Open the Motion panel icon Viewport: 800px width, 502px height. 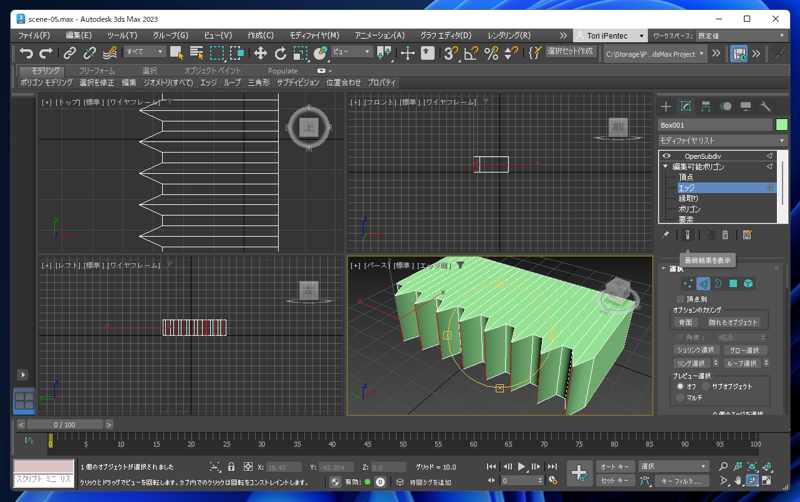point(726,106)
